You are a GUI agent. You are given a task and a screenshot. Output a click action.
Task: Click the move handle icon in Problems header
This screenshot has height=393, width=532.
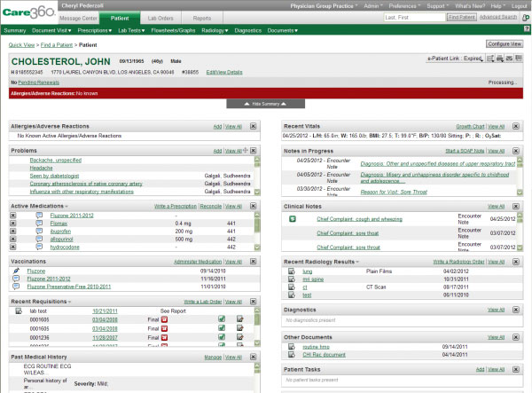[246, 150]
